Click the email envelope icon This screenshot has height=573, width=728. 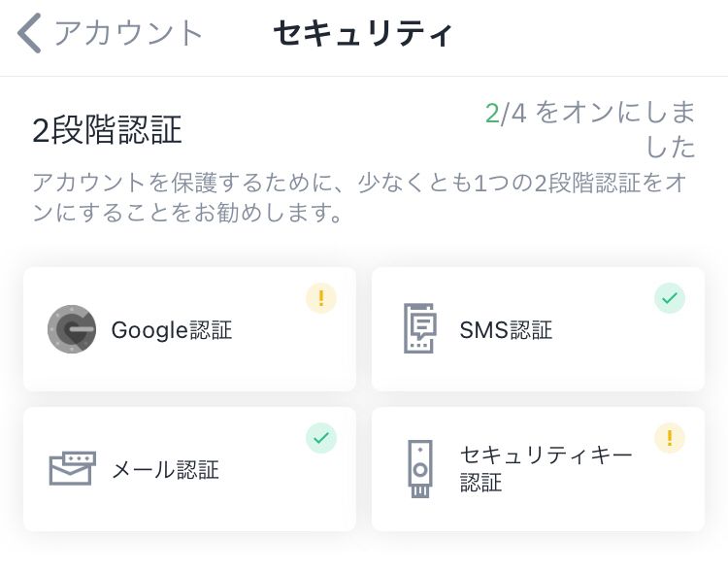pos(72,469)
